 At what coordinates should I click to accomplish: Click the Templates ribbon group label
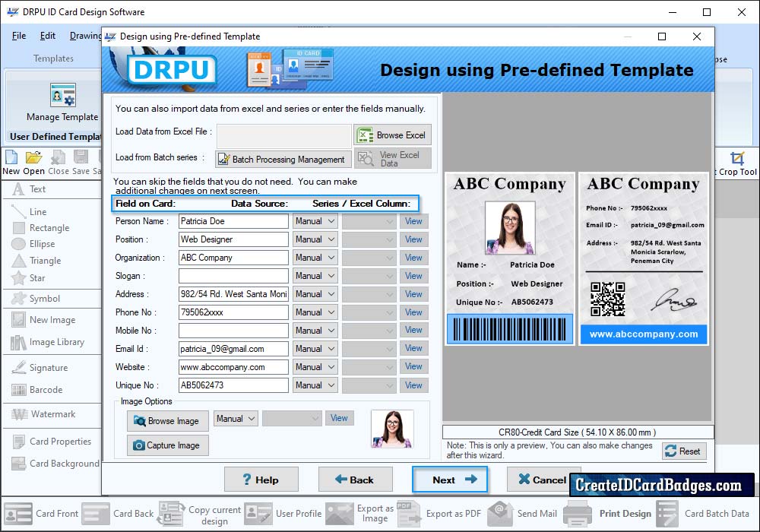[53, 59]
